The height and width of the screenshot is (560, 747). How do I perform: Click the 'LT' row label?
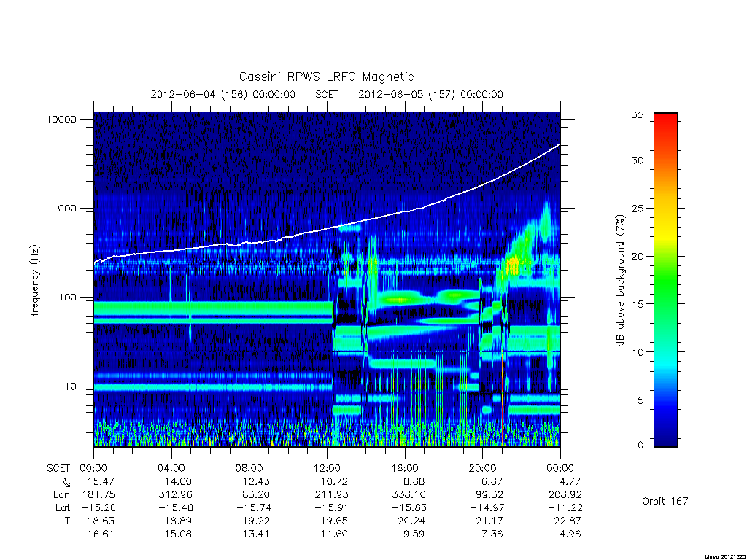tap(65, 521)
